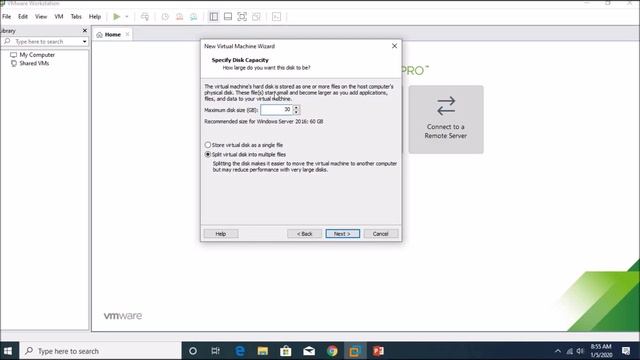Open the Action Center notifications icon

[626, 351]
